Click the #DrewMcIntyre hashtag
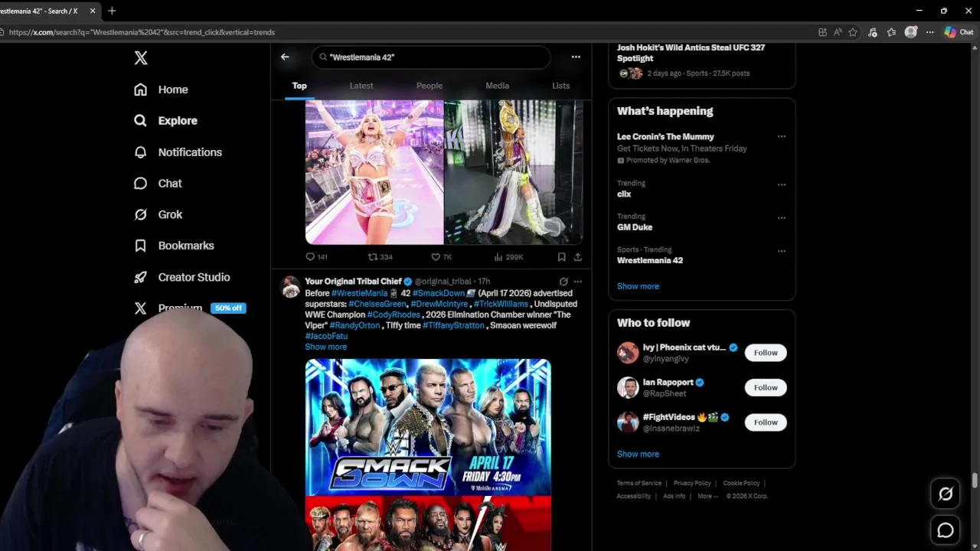980x551 pixels. click(x=439, y=304)
